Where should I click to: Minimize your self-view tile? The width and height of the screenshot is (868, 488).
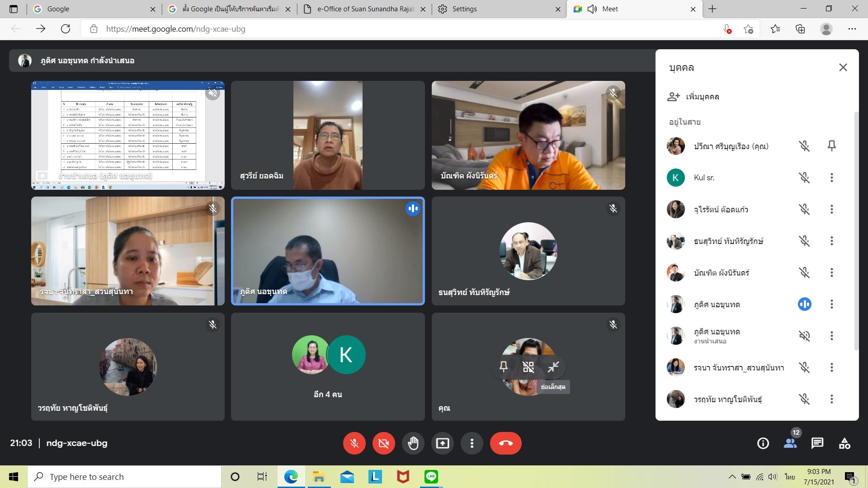553,366
